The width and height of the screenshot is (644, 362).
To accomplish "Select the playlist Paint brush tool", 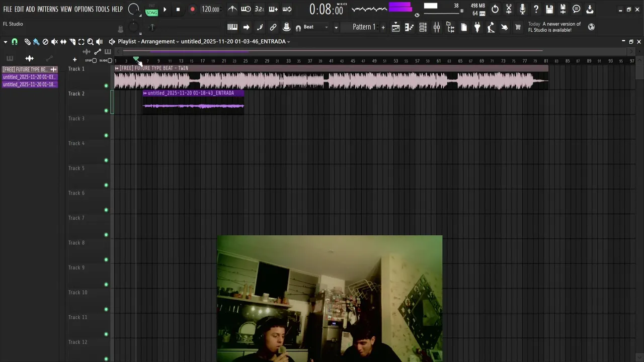I will [x=36, y=42].
